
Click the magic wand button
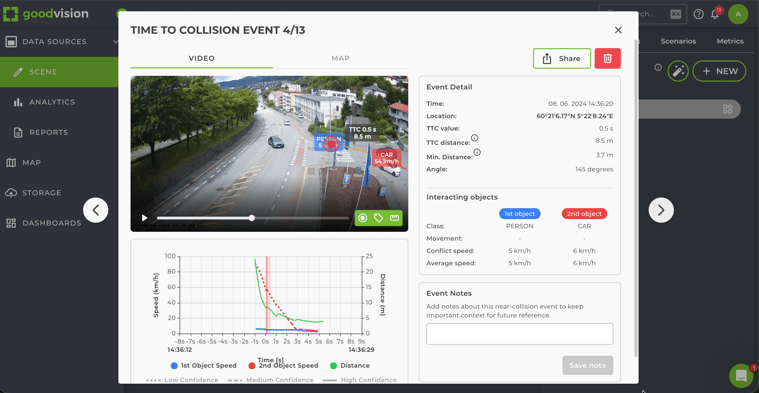tap(678, 71)
